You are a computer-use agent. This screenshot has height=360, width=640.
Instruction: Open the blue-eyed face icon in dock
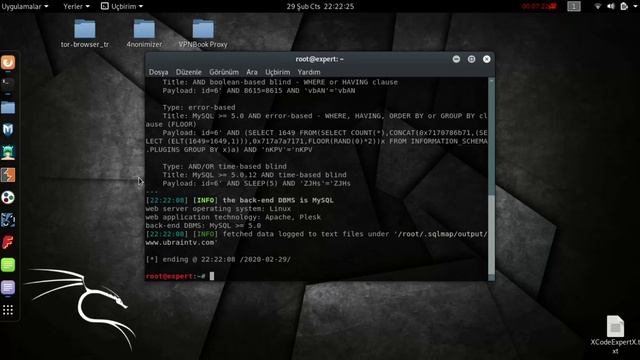click(8, 220)
